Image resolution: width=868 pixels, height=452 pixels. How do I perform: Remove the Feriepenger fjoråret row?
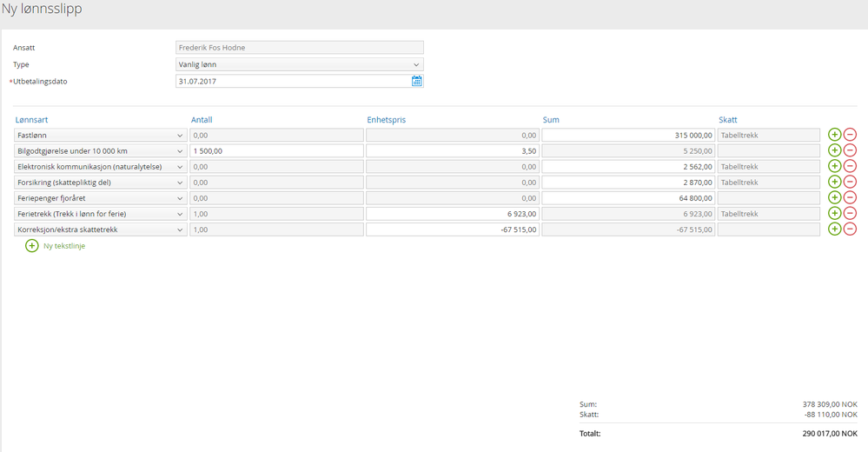click(x=850, y=198)
